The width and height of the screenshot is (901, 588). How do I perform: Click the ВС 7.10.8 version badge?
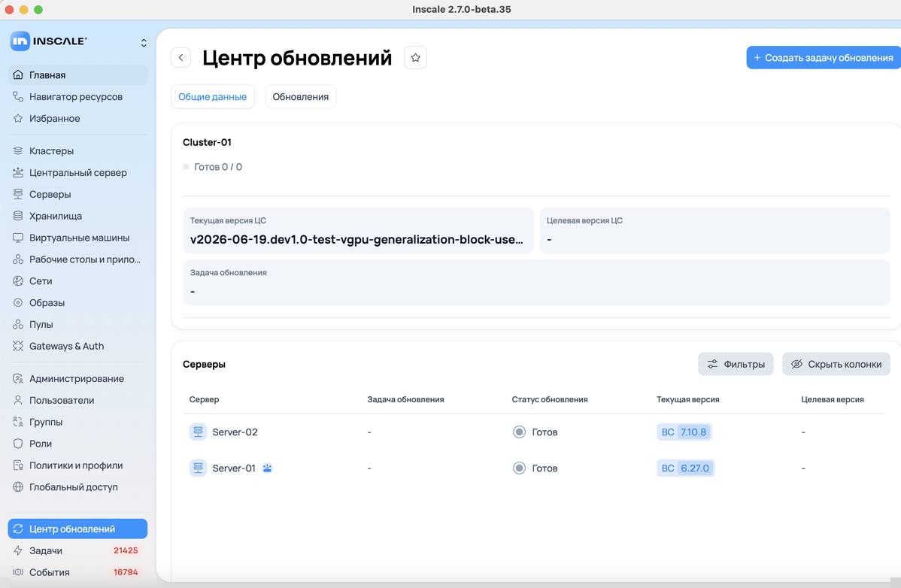pyautogui.click(x=684, y=432)
